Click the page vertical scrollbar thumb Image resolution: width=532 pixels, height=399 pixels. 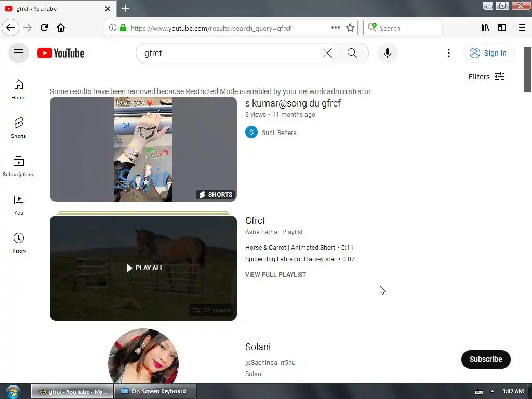click(527, 70)
